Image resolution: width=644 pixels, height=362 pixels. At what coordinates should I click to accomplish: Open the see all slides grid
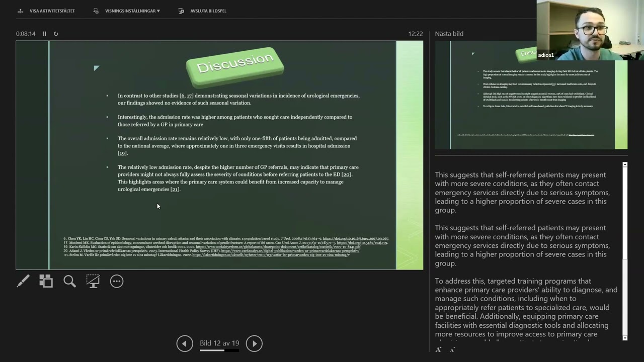(x=46, y=281)
